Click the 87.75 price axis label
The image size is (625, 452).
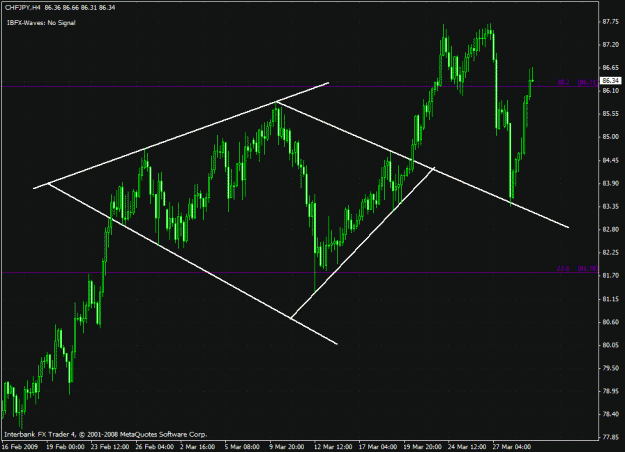tap(611, 22)
